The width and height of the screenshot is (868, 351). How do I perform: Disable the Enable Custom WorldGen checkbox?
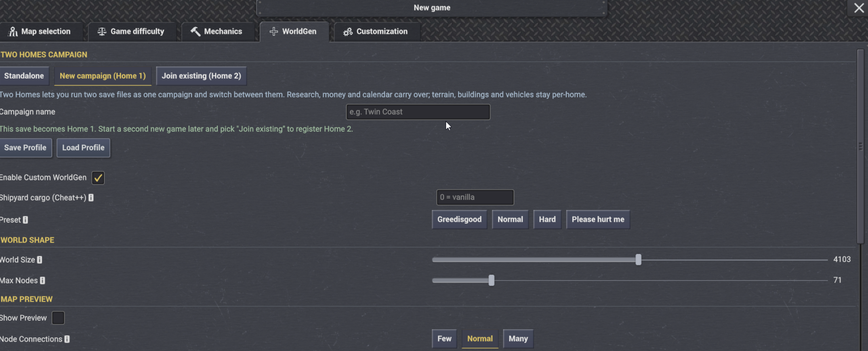pos(98,178)
